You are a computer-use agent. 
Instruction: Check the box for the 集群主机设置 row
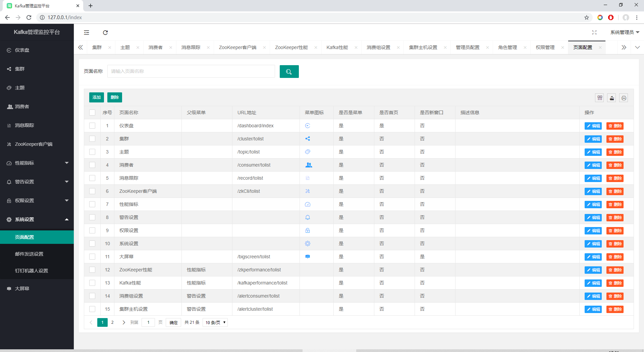pos(92,309)
